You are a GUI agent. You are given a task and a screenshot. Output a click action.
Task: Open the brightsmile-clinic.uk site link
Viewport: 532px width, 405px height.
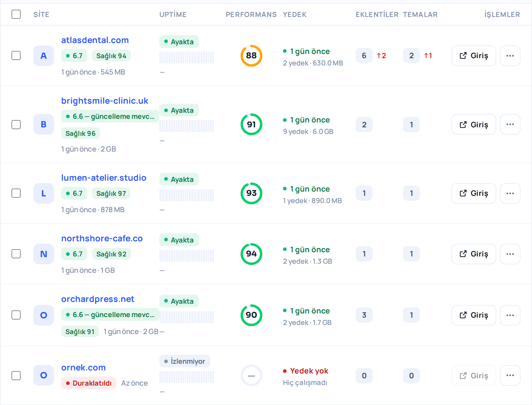point(105,101)
